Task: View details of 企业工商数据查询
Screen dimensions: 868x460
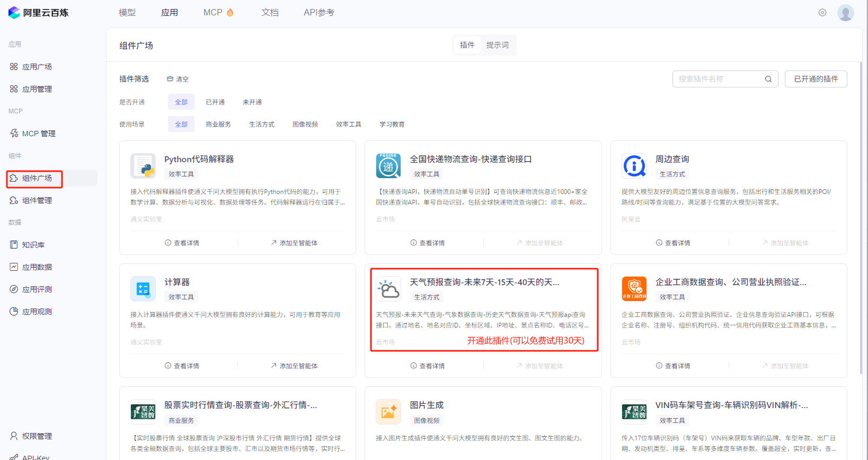Action: pyautogui.click(x=673, y=366)
